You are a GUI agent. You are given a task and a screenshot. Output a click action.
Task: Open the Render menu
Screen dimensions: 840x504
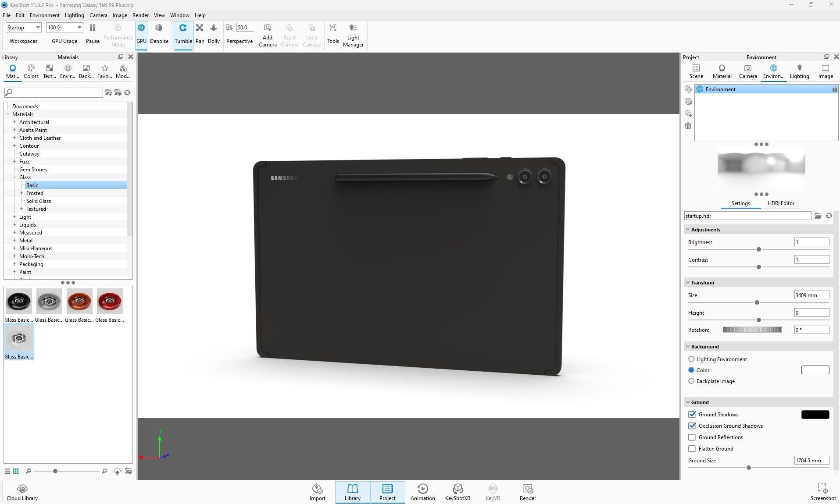(140, 15)
